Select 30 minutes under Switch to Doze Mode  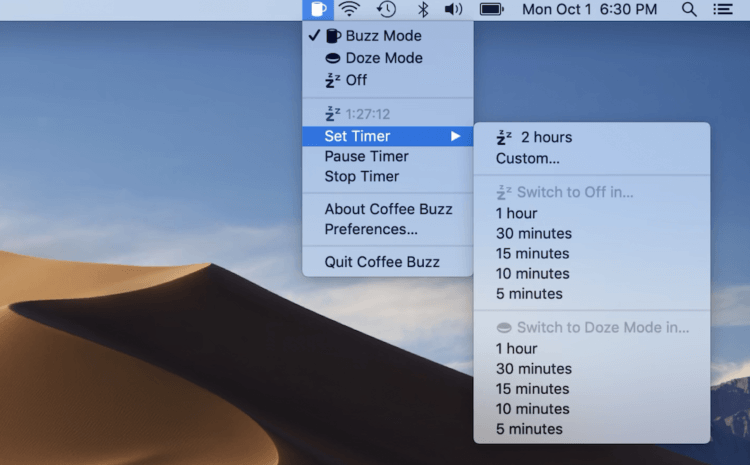pyautogui.click(x=592, y=369)
